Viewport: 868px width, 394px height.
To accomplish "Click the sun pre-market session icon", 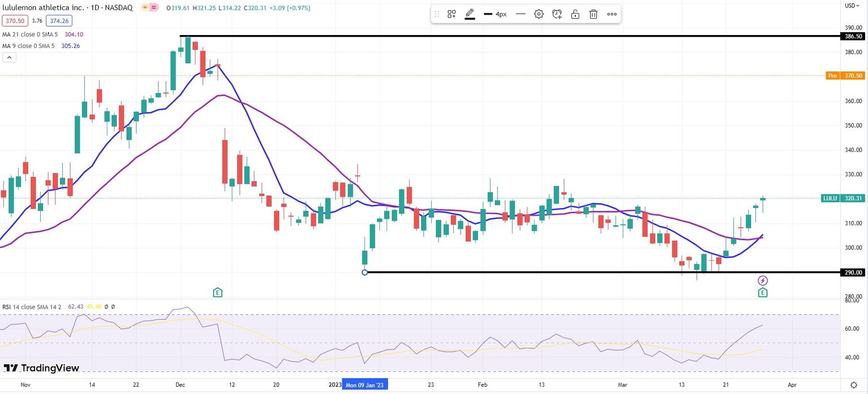I will pyautogui.click(x=146, y=8).
